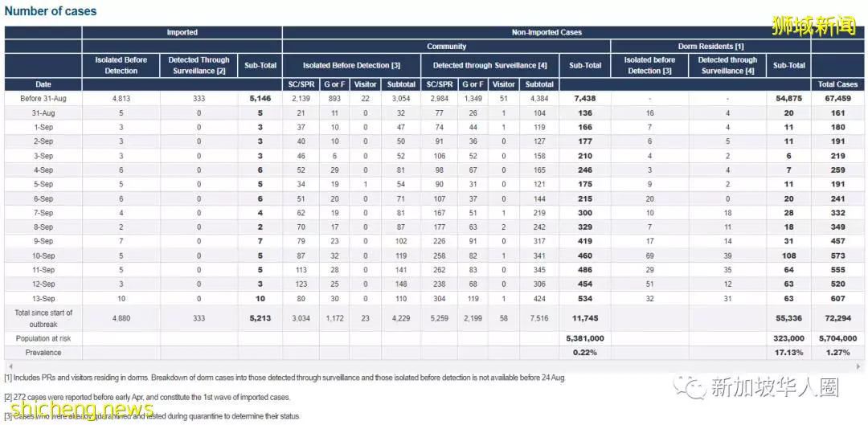Select the '7-Sep' date row label
This screenshot has height=425, width=868.
[43, 212]
